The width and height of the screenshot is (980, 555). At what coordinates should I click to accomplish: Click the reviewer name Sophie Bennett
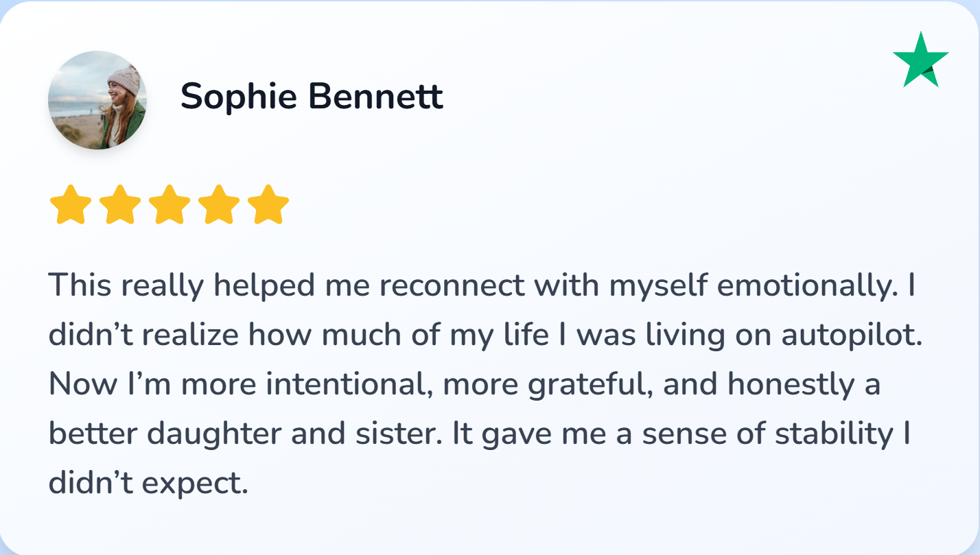(312, 97)
